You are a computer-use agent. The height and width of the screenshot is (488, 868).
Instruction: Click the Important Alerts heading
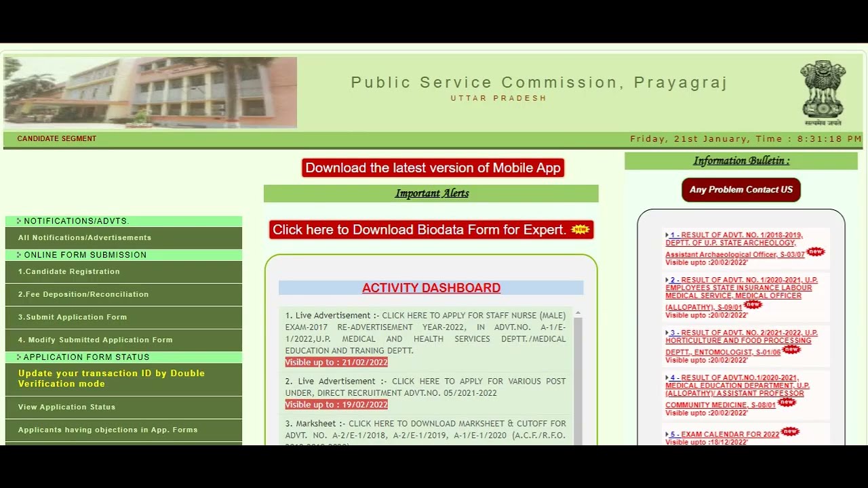pyautogui.click(x=432, y=193)
